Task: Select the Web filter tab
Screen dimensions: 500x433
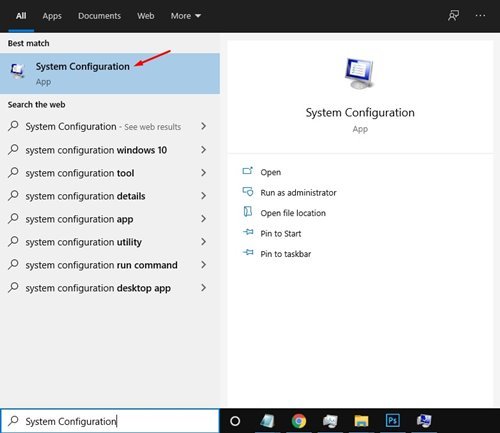Action: point(146,16)
